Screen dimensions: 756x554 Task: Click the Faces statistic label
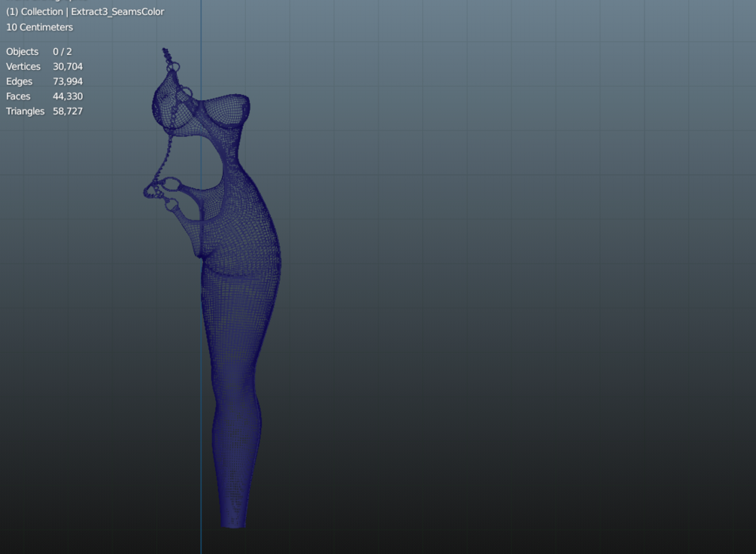click(x=18, y=96)
